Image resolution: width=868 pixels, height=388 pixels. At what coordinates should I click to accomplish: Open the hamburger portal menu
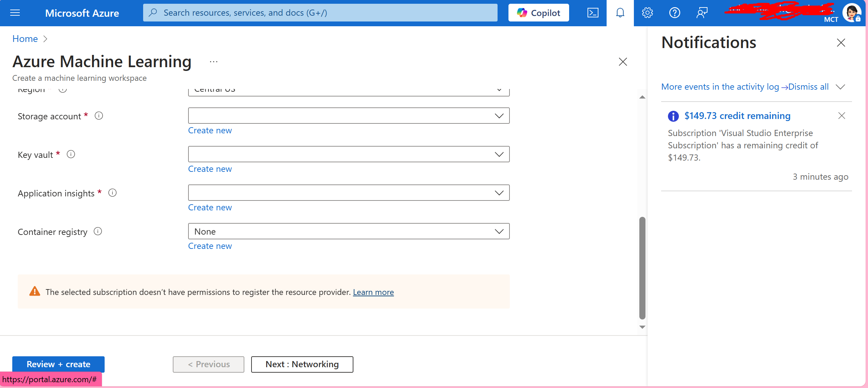[x=15, y=13]
